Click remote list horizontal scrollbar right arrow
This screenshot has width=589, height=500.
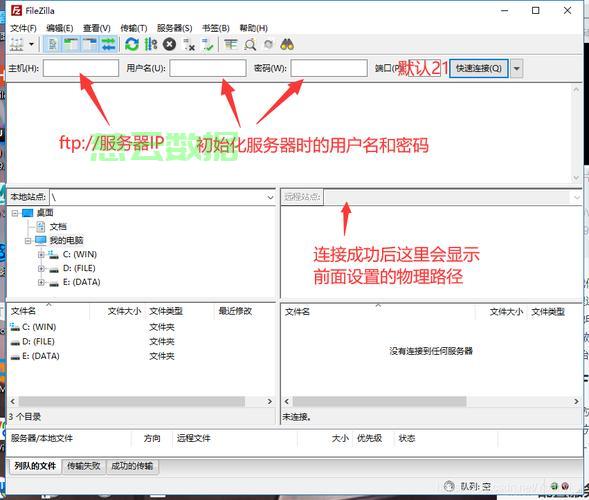coord(576,402)
